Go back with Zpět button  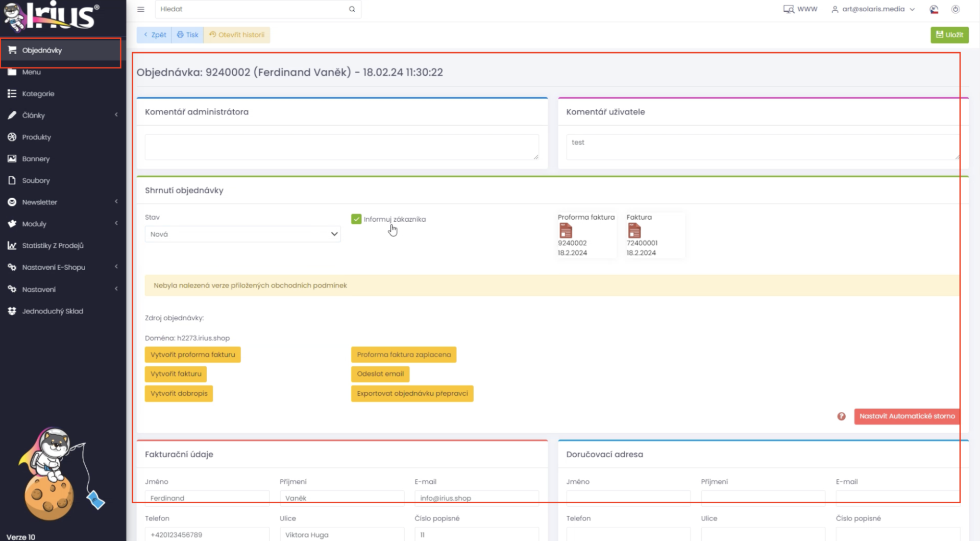(154, 35)
